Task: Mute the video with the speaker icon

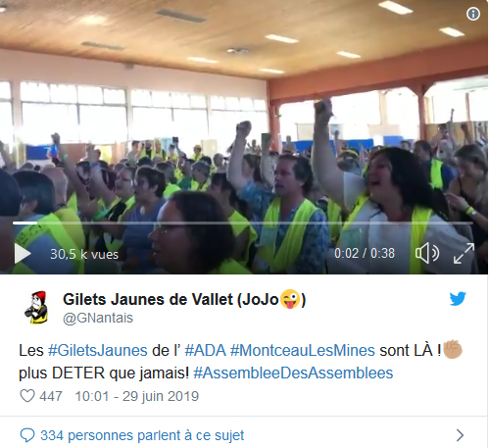Action: coord(427,253)
